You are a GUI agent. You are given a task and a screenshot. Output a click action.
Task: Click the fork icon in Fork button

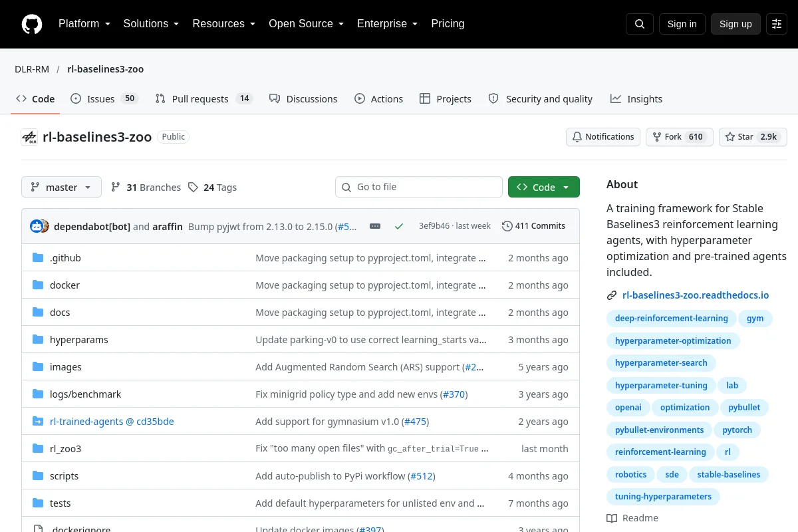pyautogui.click(x=657, y=137)
